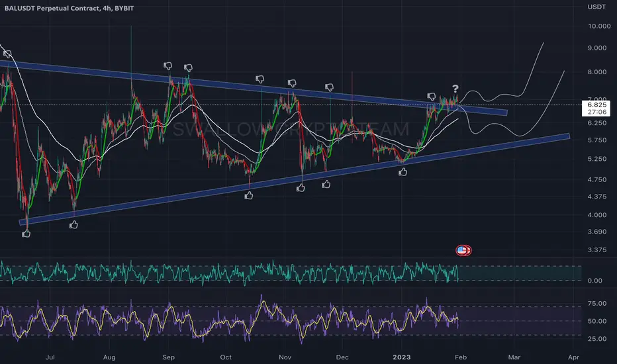The image size is (617, 364).
Task: Click the 3.690 price axis label
Action: click(x=597, y=232)
